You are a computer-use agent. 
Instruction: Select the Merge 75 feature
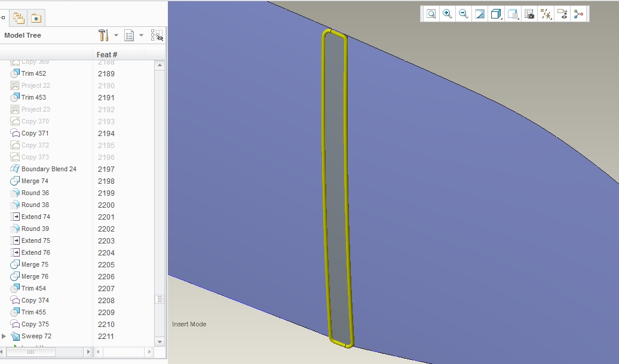tap(35, 264)
